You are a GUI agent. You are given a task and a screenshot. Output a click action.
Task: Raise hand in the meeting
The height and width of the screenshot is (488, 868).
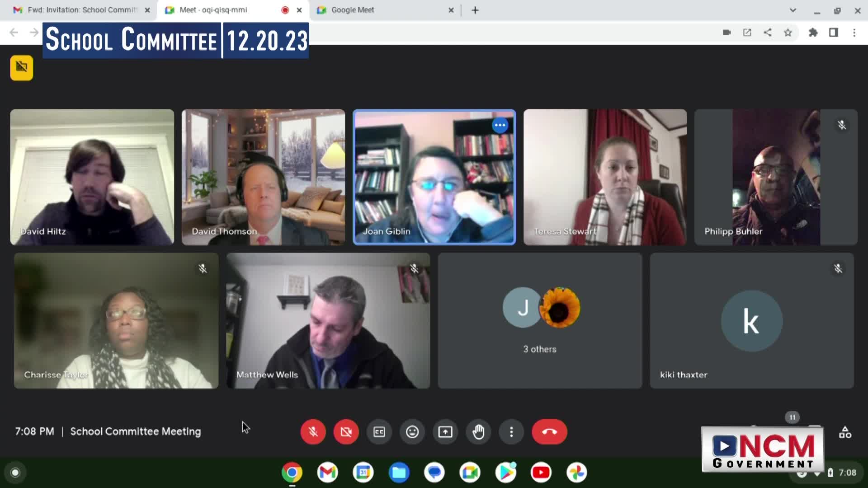tap(478, 432)
